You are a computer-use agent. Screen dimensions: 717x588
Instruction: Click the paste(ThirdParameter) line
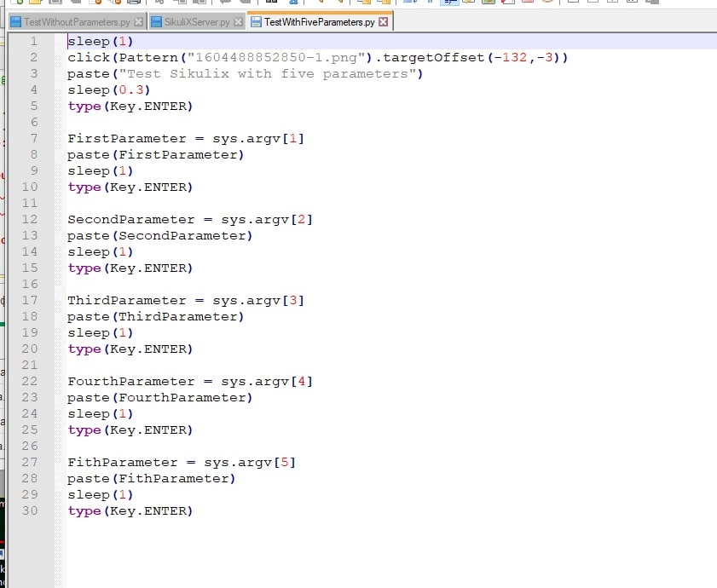pos(155,316)
